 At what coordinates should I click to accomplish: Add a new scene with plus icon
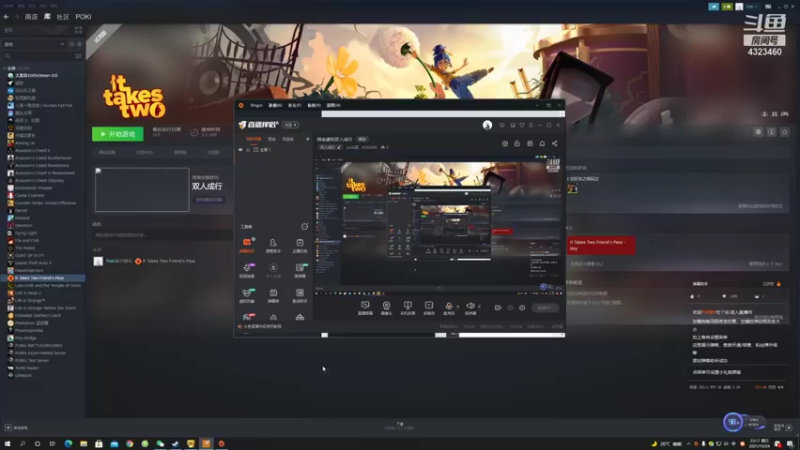click(x=308, y=139)
